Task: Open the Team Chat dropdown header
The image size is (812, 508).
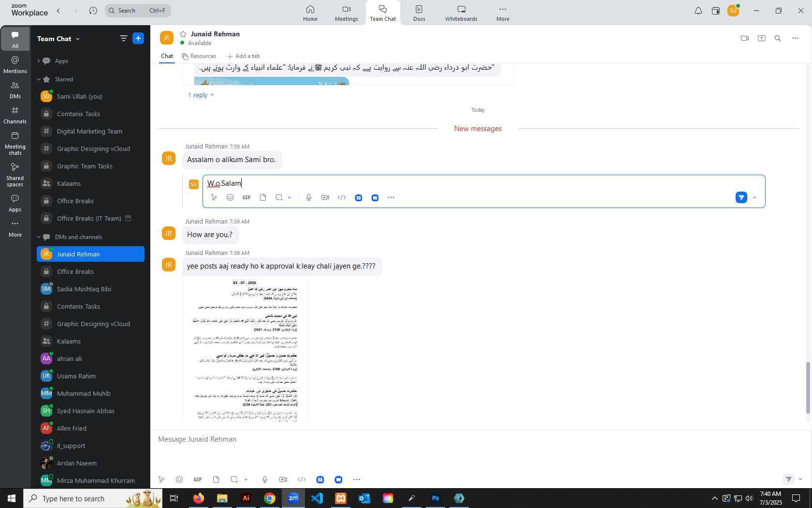Action: 58,39
